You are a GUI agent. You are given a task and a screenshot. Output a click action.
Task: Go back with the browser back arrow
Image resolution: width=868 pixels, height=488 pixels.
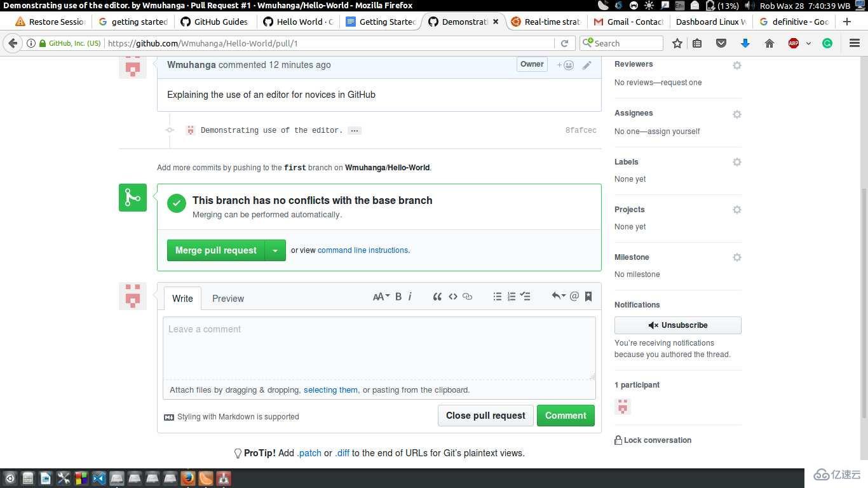click(13, 43)
